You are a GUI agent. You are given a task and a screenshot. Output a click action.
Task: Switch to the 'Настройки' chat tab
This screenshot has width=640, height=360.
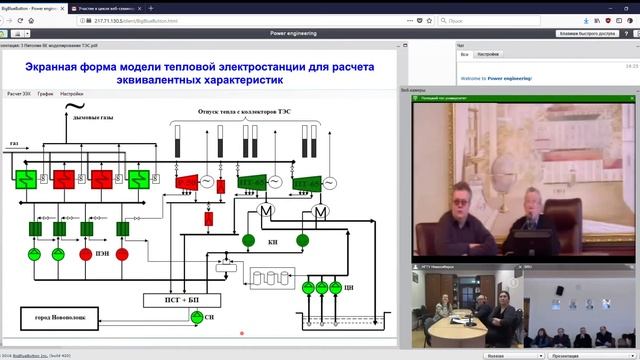coord(488,54)
